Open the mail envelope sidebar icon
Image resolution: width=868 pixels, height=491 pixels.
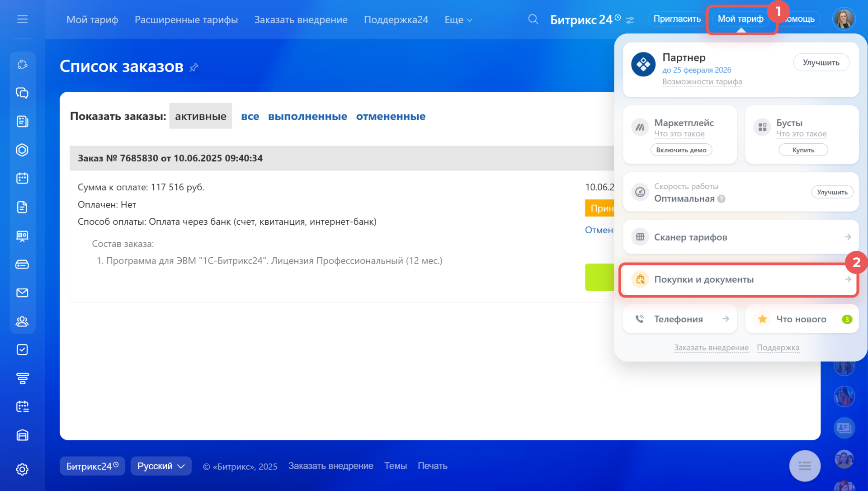click(22, 293)
